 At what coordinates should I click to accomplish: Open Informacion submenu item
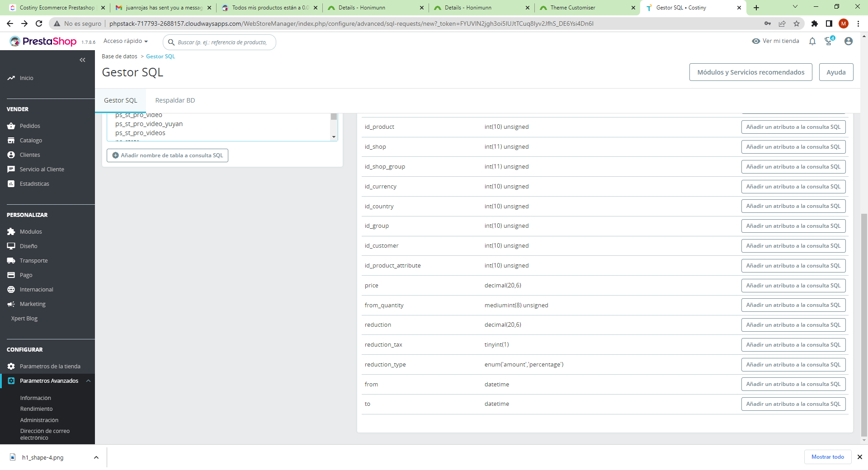click(x=36, y=398)
